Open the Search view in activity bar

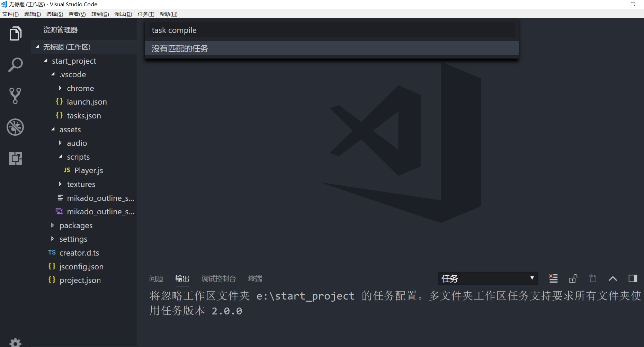coord(15,65)
